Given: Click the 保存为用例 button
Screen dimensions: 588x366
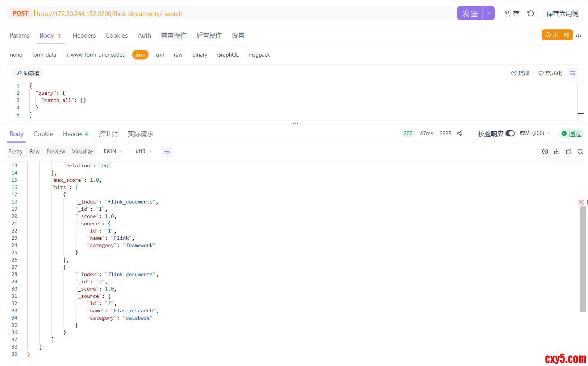Looking at the screenshot, I should [x=562, y=13].
